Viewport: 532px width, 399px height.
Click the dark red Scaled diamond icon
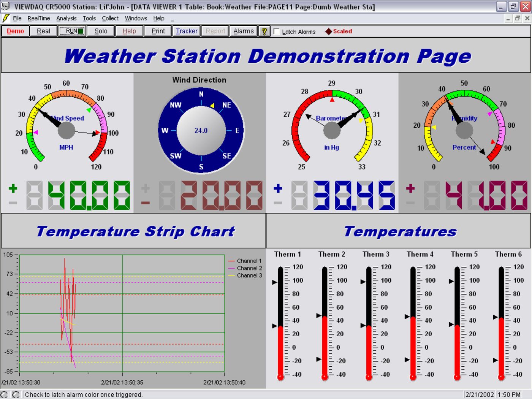[x=329, y=32]
